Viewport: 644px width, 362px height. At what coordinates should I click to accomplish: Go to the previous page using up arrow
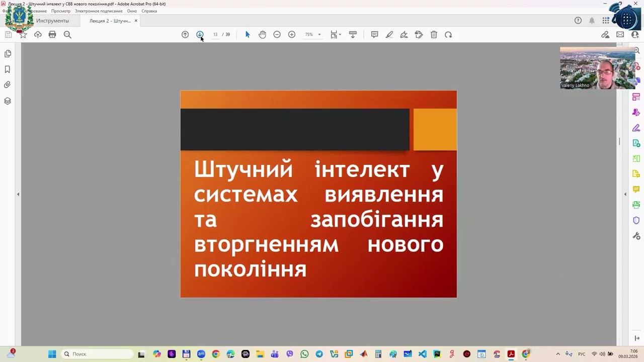[185, 35]
